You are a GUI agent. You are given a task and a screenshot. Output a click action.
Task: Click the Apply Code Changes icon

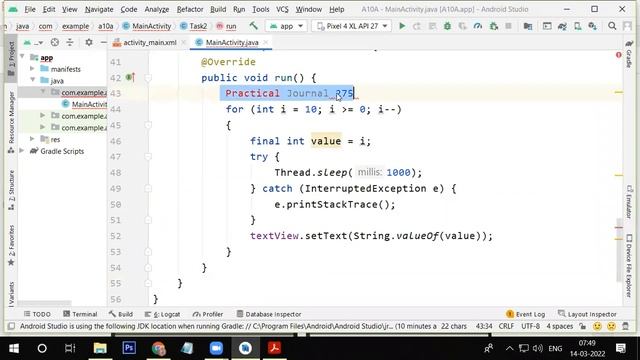pos(432,26)
